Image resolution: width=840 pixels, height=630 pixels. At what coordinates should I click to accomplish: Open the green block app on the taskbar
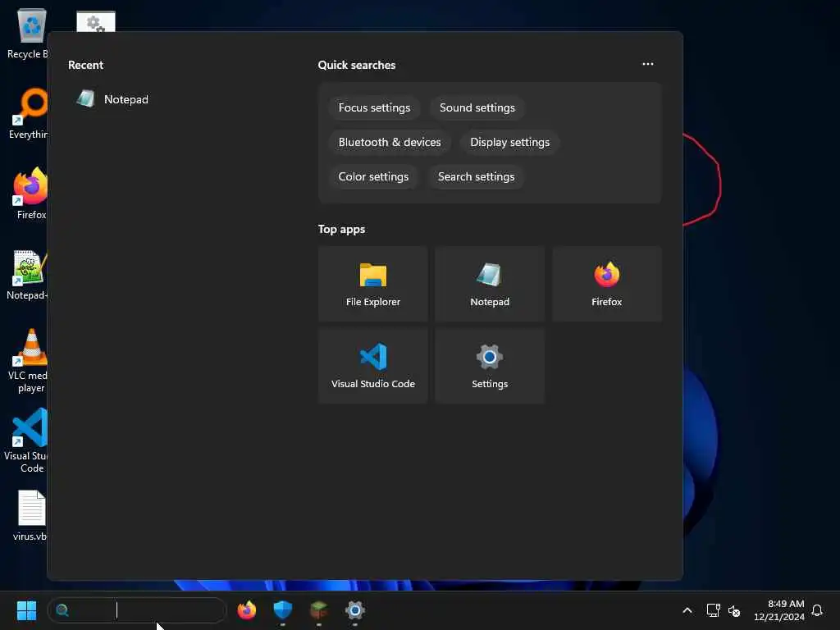pos(319,610)
